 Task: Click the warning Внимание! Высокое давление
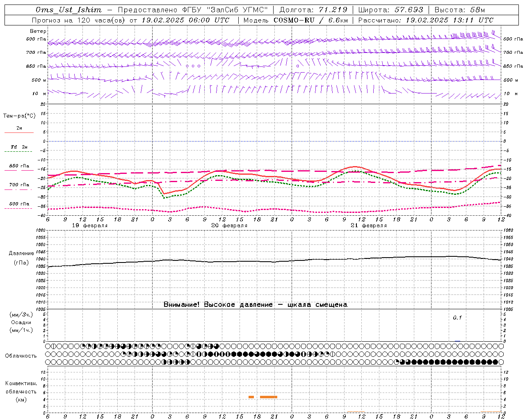(218, 305)
